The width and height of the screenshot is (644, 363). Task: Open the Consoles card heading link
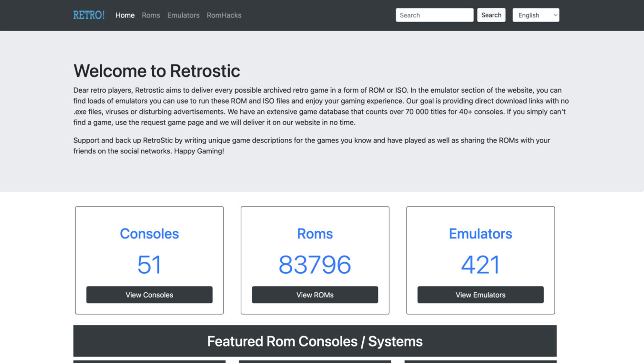click(149, 234)
